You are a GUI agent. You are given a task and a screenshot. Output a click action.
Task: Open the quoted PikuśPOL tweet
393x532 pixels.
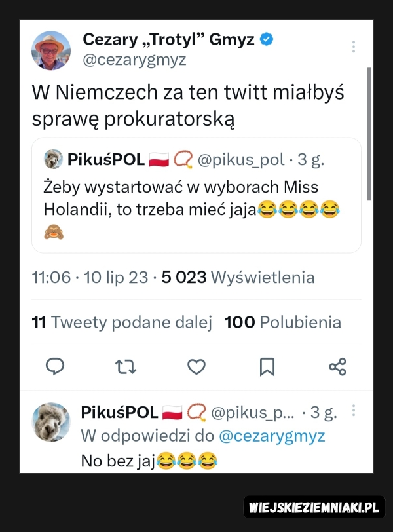click(196, 195)
